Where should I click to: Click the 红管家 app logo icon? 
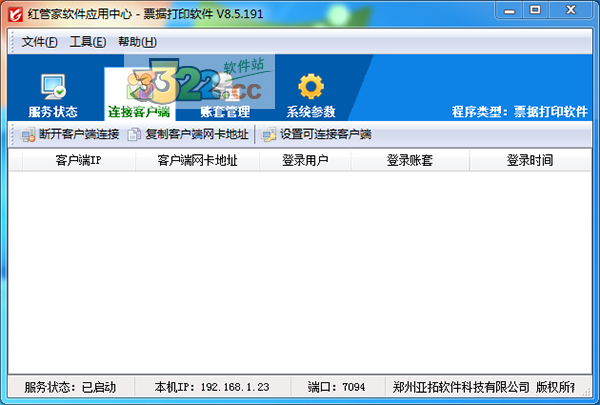16,14
